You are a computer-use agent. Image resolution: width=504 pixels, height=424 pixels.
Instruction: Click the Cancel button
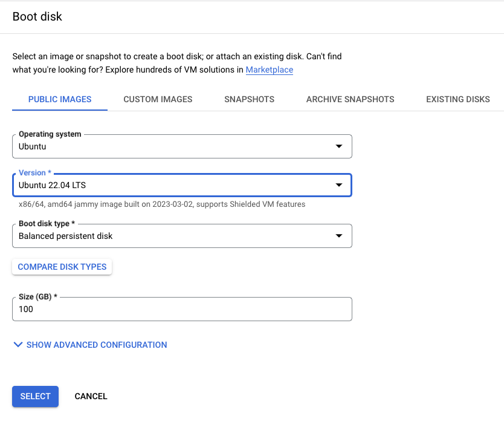tap(91, 396)
